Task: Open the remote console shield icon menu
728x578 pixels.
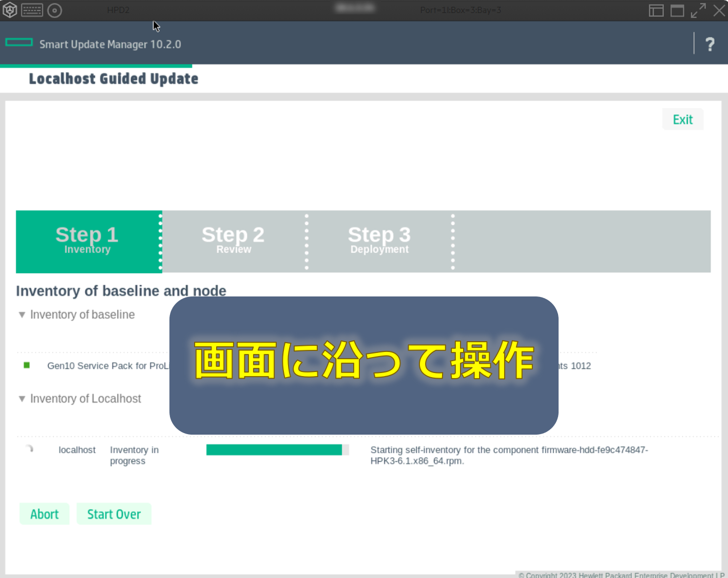Action: [10, 10]
